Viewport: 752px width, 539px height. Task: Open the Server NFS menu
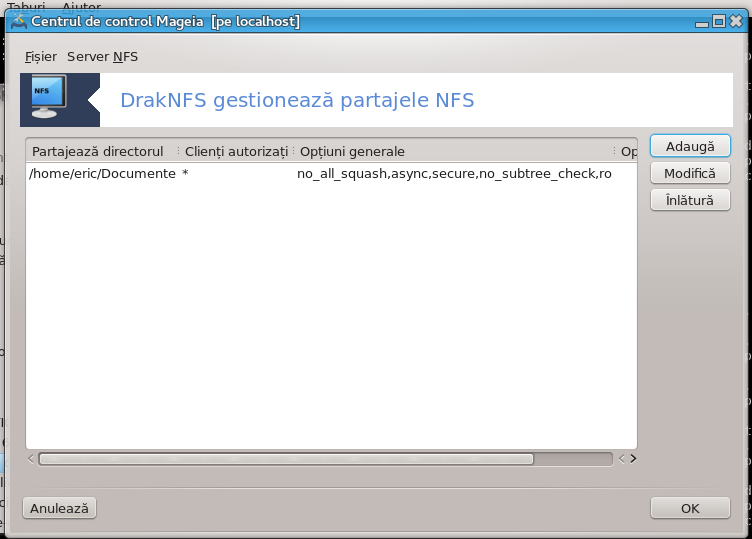tap(102, 57)
